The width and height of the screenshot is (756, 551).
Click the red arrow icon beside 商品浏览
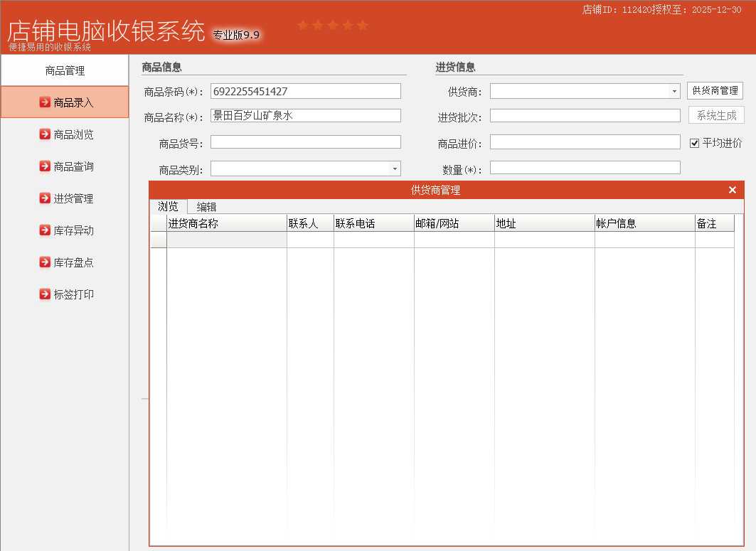click(x=45, y=134)
